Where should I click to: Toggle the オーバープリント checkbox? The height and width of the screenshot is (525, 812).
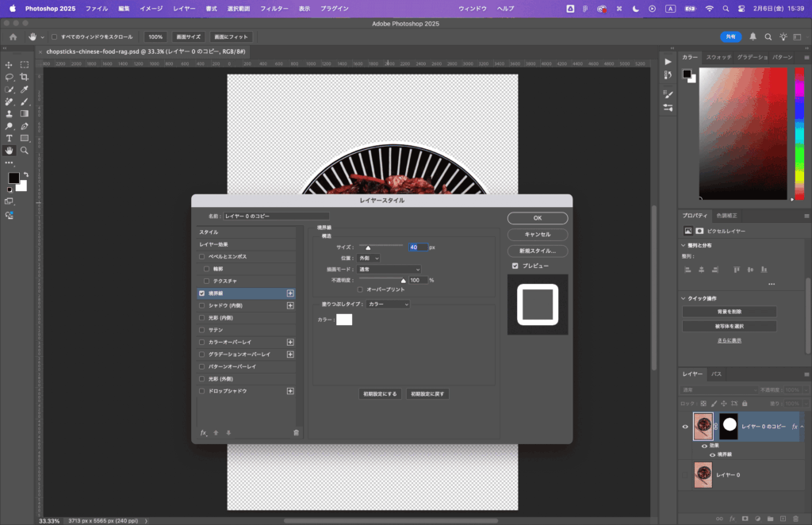coord(361,290)
